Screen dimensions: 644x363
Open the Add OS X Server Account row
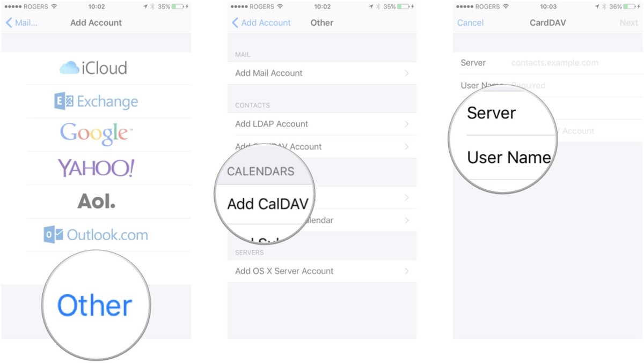pos(322,271)
